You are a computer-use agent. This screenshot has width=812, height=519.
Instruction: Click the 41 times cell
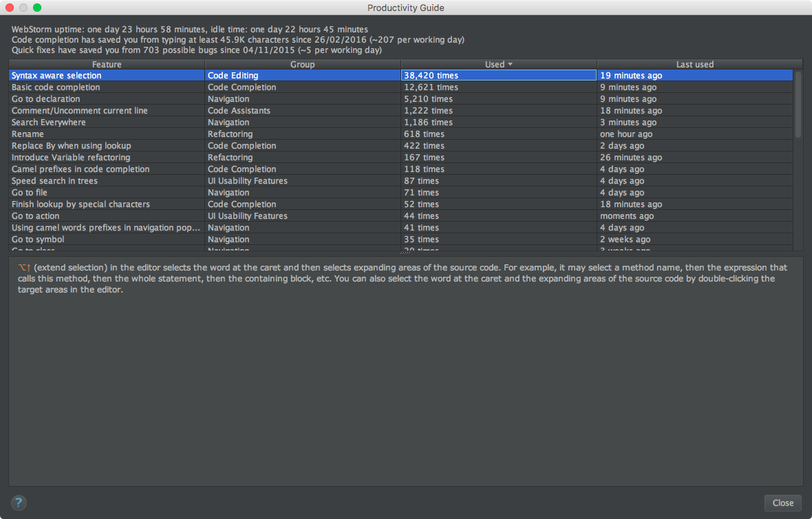[499, 227]
